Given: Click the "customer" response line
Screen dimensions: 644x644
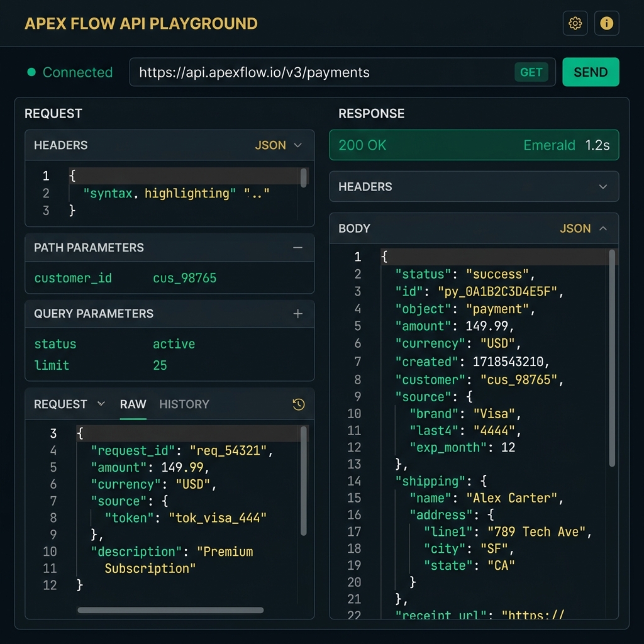Looking at the screenshot, I should (479, 380).
